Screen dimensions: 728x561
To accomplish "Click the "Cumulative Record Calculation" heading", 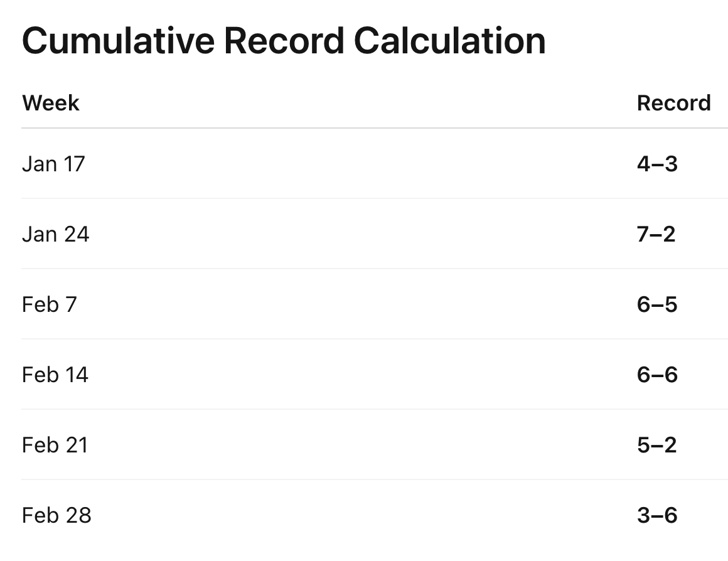I will [x=284, y=41].
